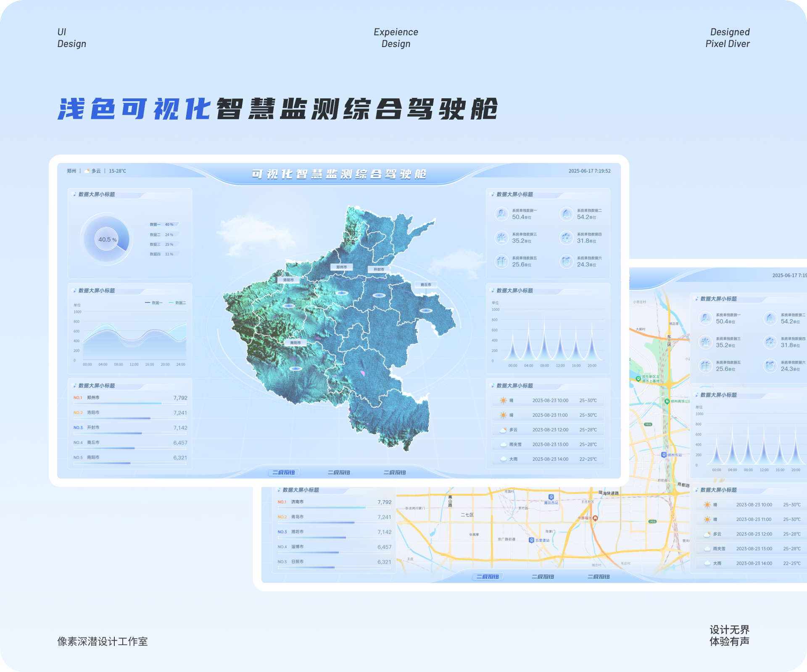Image resolution: width=807 pixels, height=672 pixels.
Task: Select the highlighted 二级按钮 tab in front dashboard
Action: (284, 472)
